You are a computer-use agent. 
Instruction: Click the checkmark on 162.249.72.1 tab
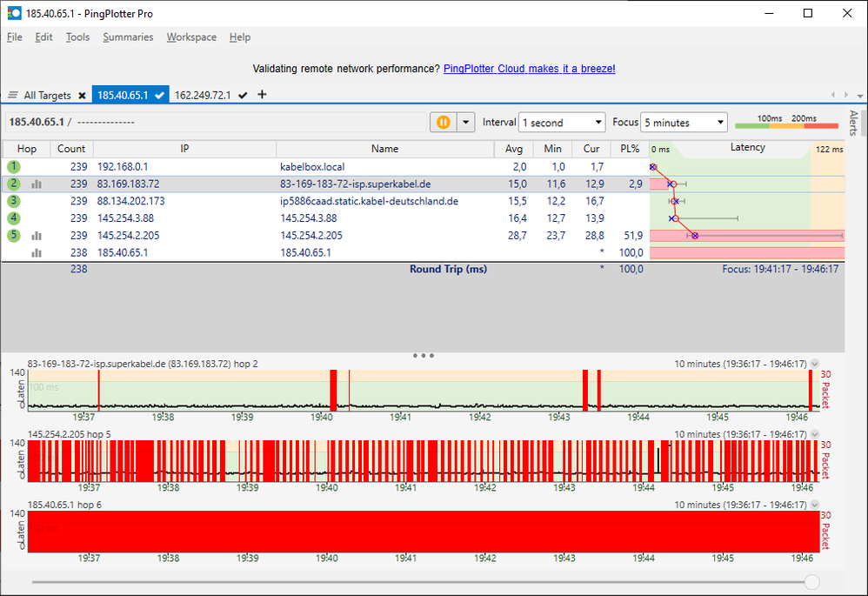pyautogui.click(x=243, y=95)
